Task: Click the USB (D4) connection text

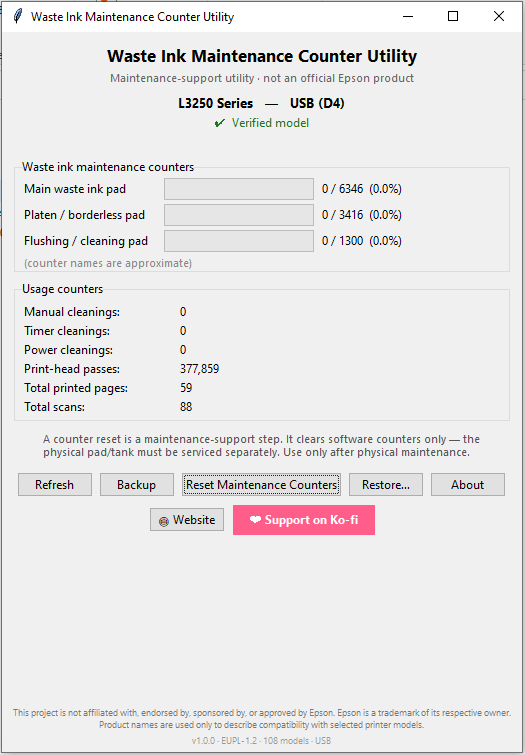Action: coord(317,104)
